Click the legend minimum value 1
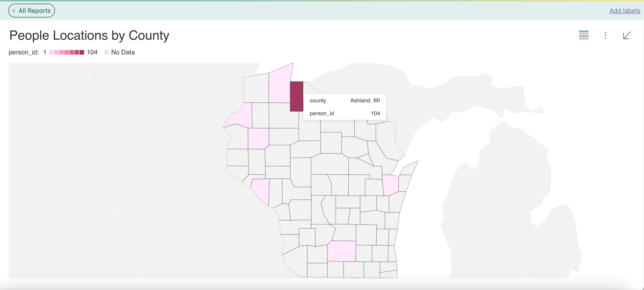This screenshot has width=644, height=290. click(44, 52)
